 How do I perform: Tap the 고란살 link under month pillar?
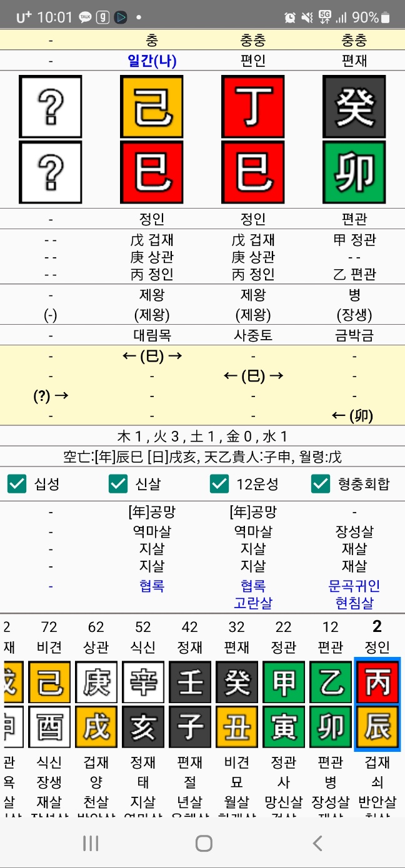(252, 603)
